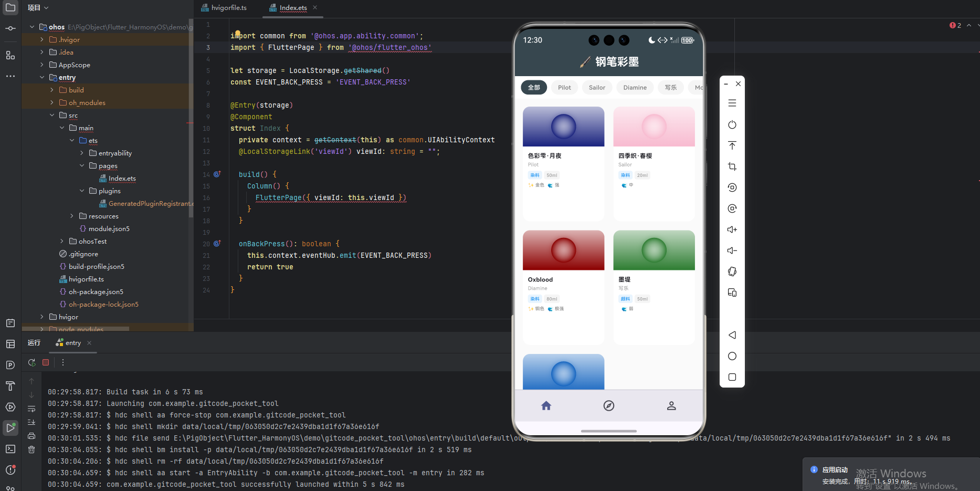Screen dimensions: 980x491
Task: Select the Pilot filter chip
Action: click(x=564, y=87)
